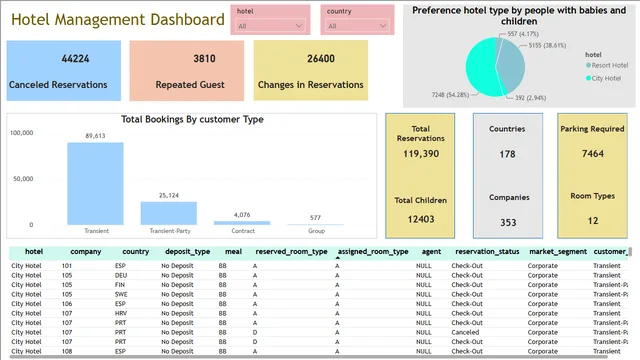The height and width of the screenshot is (360, 640).
Task: Click Hotel Management Dashboard title
Action: coord(118,20)
